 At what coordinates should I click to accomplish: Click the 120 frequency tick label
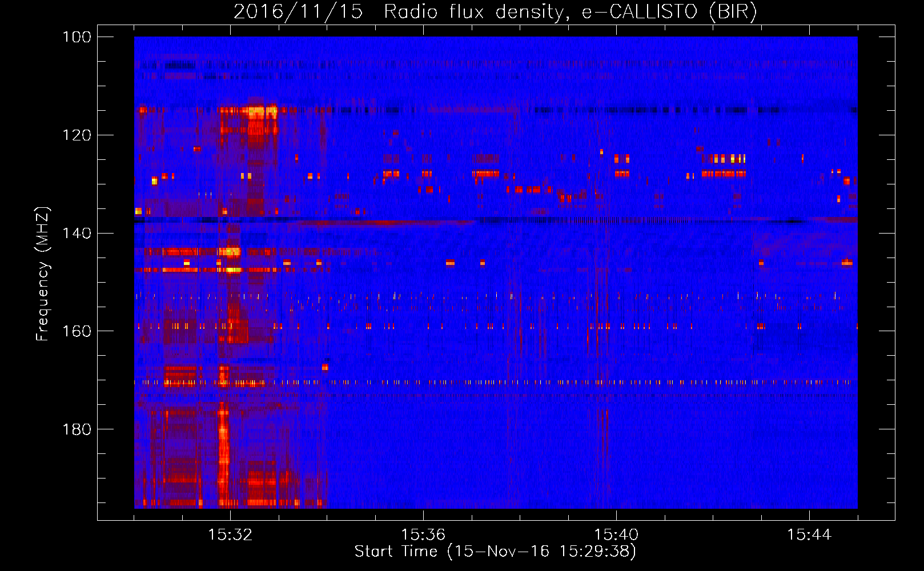pos(77,135)
